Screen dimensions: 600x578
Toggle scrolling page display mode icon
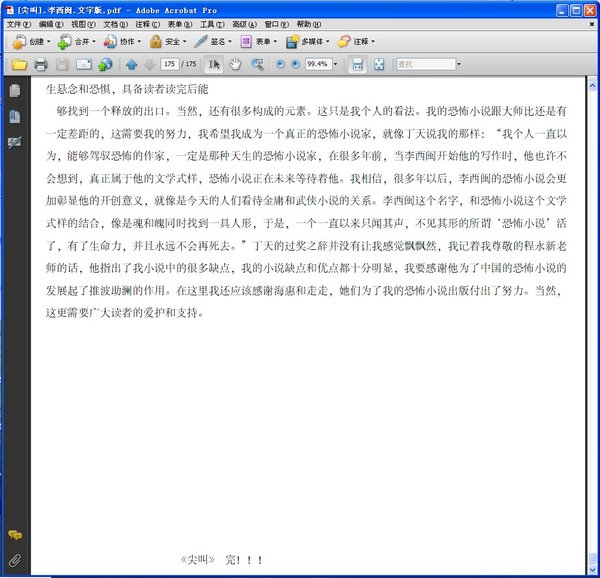tap(357, 64)
